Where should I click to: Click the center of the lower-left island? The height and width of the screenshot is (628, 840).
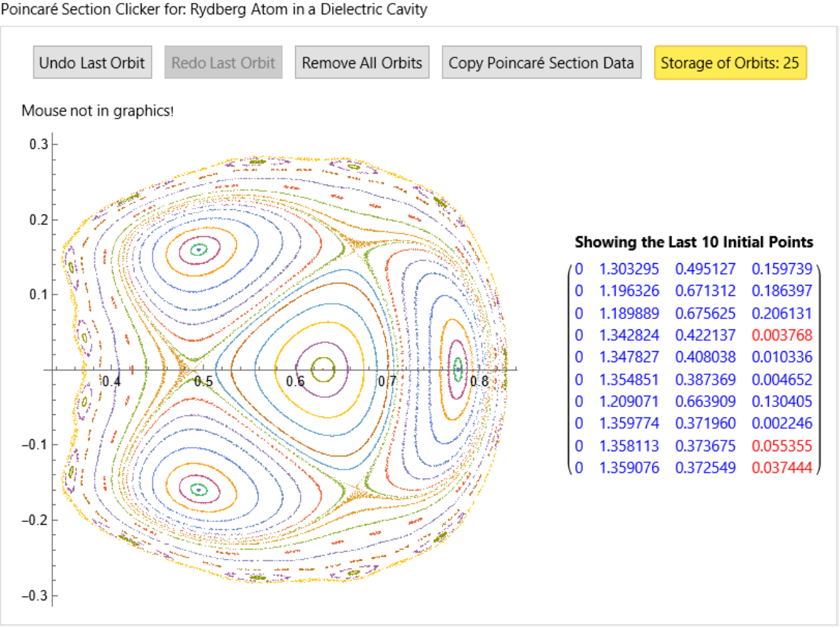coord(198,489)
